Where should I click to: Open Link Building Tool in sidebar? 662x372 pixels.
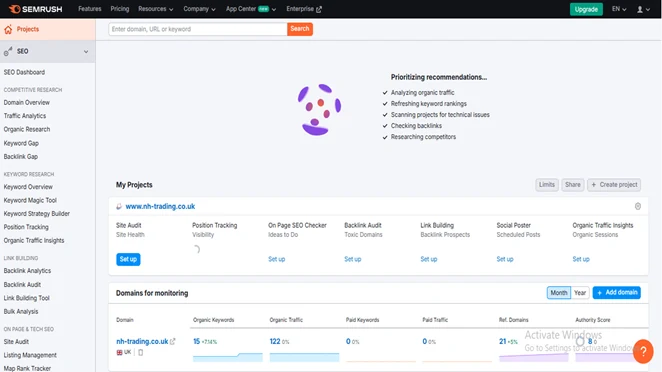click(x=27, y=298)
